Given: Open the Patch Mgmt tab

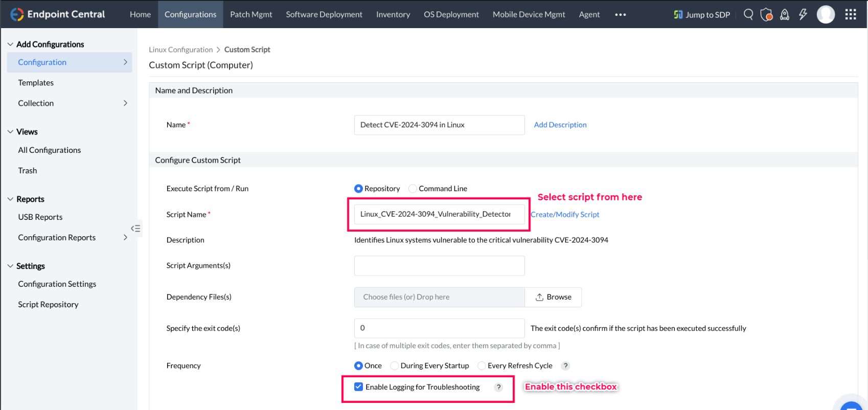Looking at the screenshot, I should pos(251,14).
